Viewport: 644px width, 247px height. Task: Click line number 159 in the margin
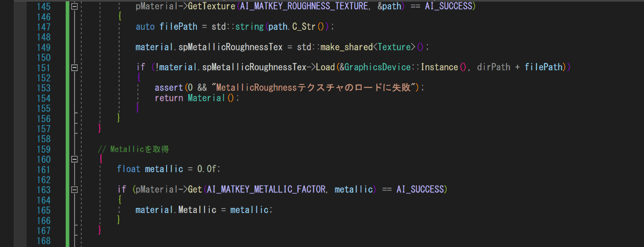43,149
